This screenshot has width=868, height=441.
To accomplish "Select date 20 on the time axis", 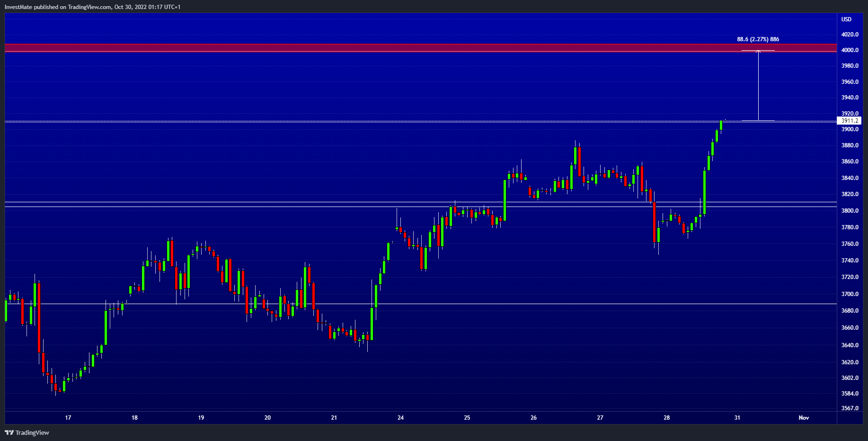I will pos(268,418).
